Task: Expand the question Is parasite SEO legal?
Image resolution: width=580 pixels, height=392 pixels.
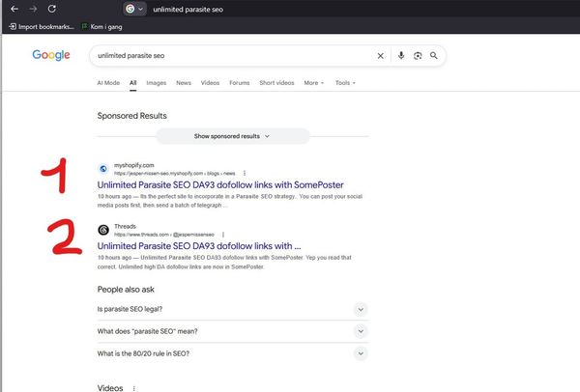Action: pyautogui.click(x=233, y=309)
